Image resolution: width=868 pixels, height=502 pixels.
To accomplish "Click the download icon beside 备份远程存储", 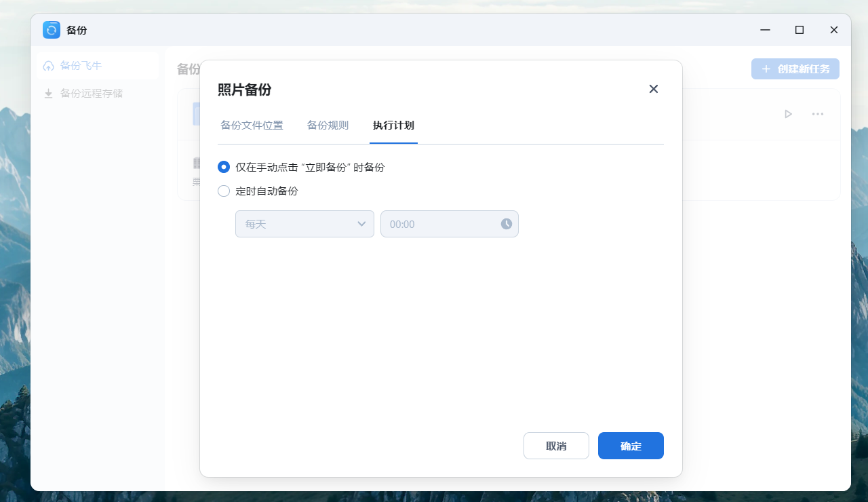I will tap(48, 94).
